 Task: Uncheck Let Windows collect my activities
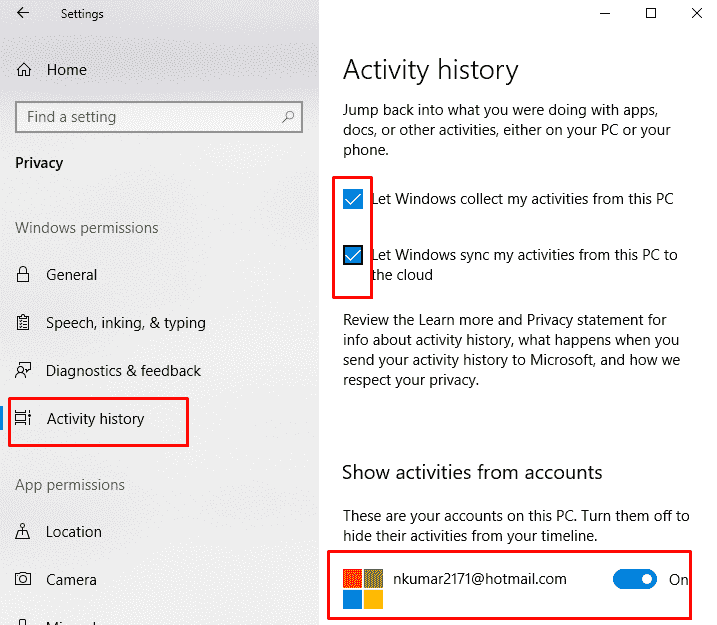click(x=353, y=199)
